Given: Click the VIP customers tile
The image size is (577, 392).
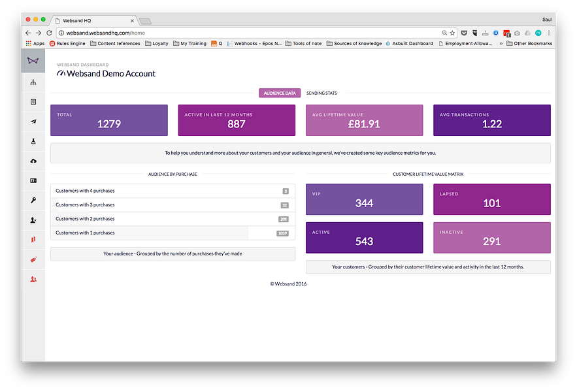Looking at the screenshot, I should pyautogui.click(x=365, y=199).
